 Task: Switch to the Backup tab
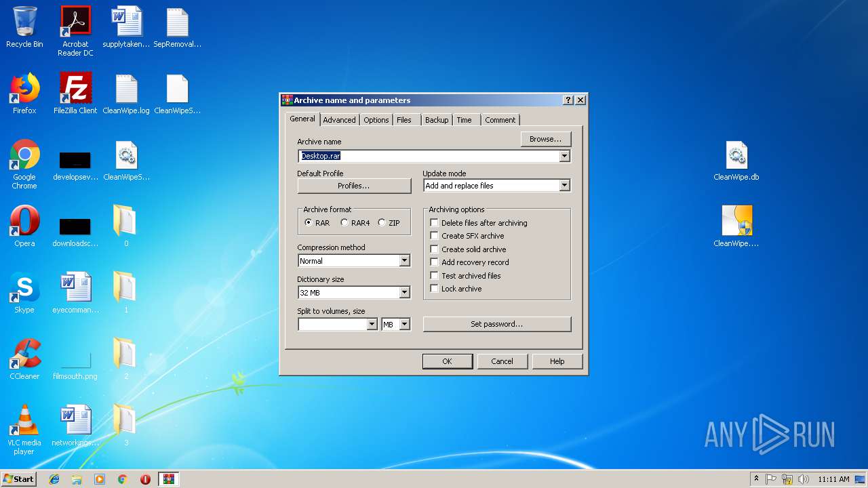[x=437, y=120]
